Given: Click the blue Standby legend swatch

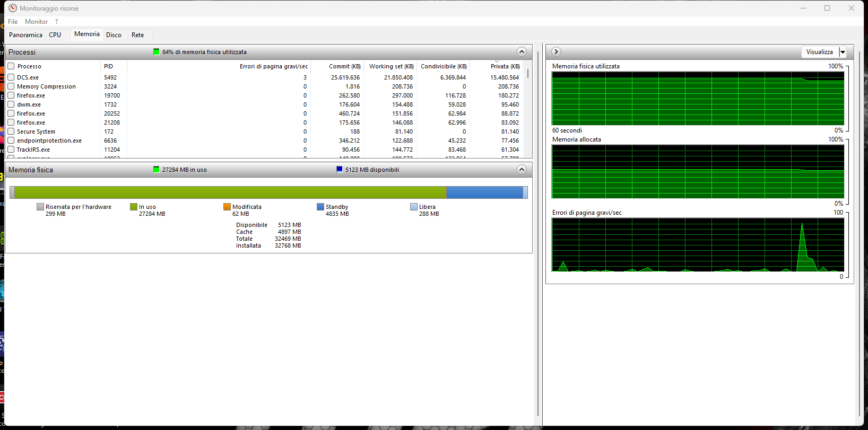Looking at the screenshot, I should [320, 207].
